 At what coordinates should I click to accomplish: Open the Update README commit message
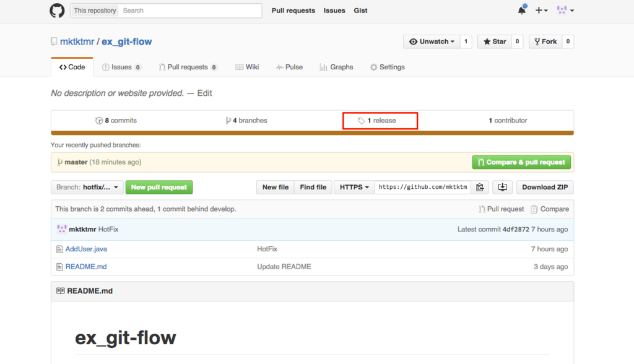[x=284, y=267]
